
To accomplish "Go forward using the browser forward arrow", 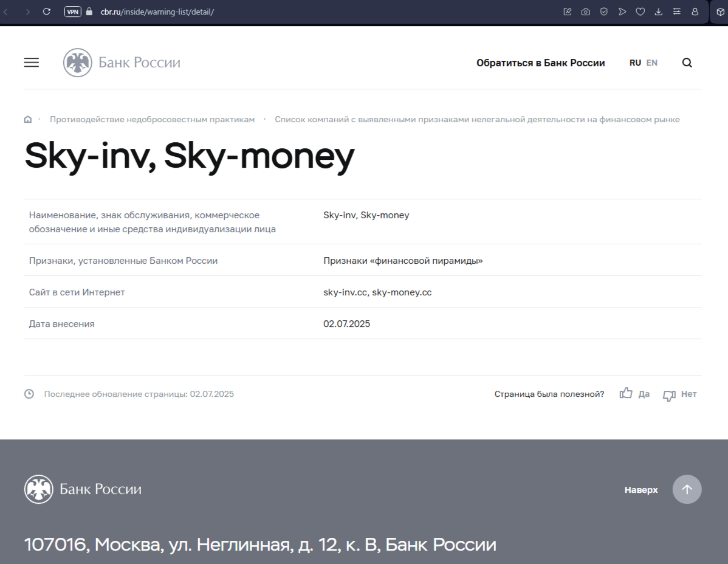I will [27, 12].
